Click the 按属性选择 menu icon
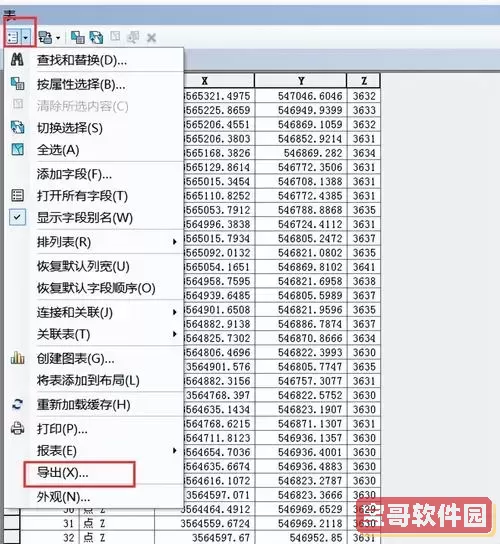This screenshot has height=544, width=500. tap(17, 83)
